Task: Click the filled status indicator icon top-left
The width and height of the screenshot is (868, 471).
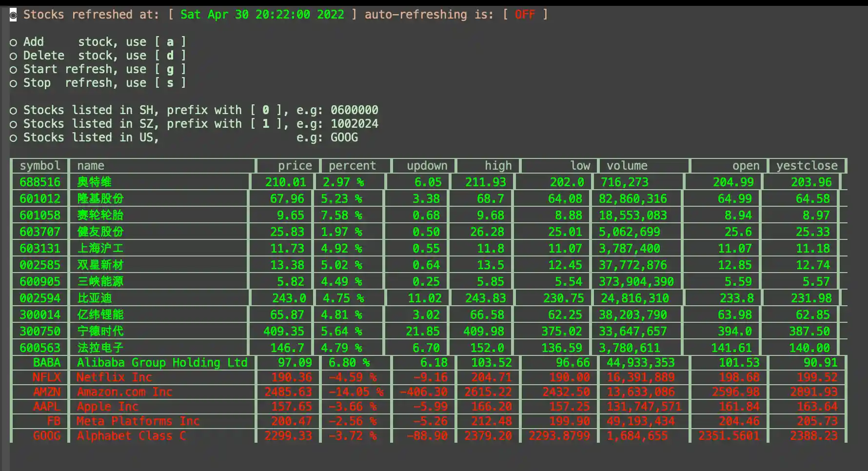Action: (x=13, y=15)
